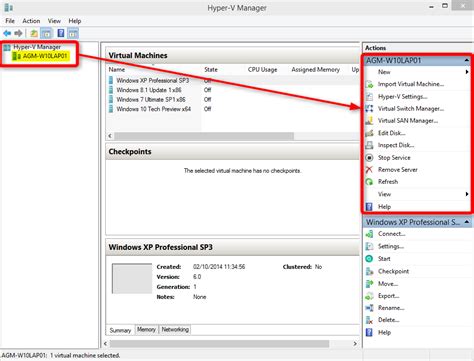Click the Rename action icon

click(369, 308)
